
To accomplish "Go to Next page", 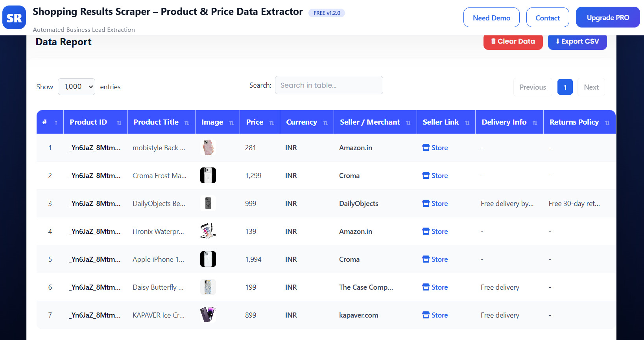I will click(x=591, y=87).
